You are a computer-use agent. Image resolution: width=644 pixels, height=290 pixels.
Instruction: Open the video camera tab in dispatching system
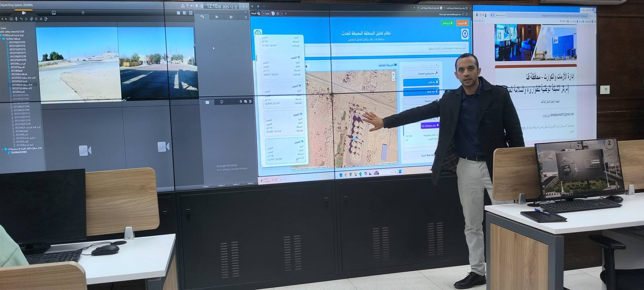tap(24, 12)
